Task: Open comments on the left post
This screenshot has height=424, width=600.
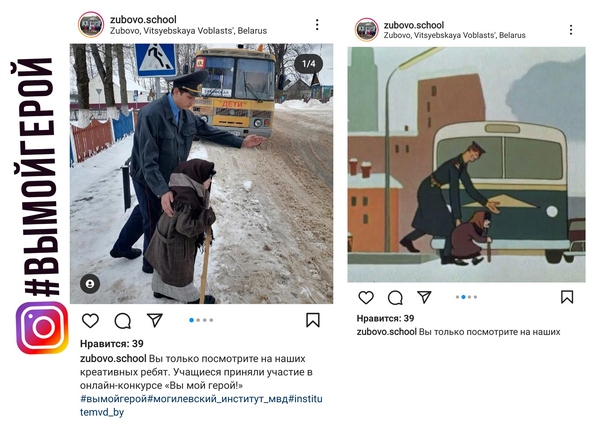Action: (x=122, y=321)
